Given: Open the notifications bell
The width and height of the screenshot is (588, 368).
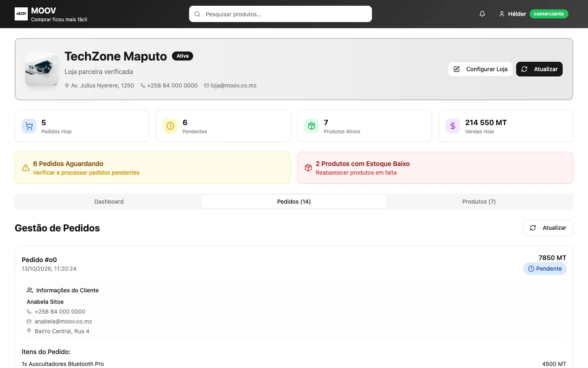Looking at the screenshot, I should coord(482,14).
